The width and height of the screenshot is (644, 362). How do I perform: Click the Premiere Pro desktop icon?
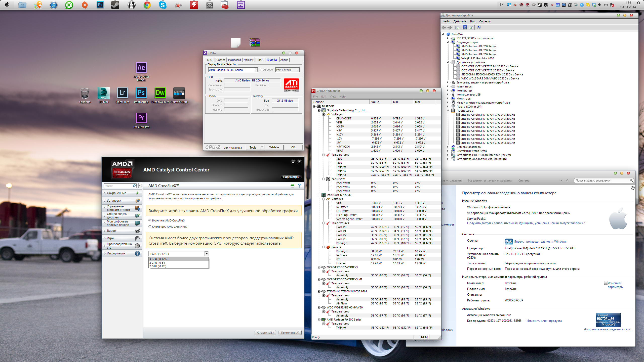point(141,118)
